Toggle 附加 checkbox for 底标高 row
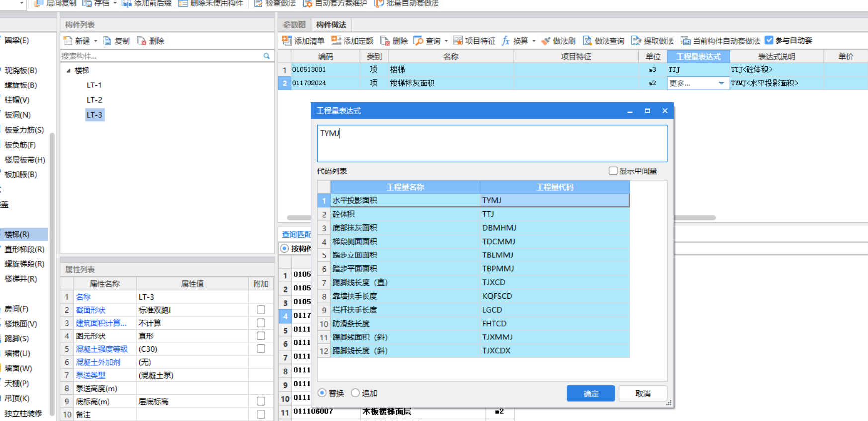 [261, 401]
